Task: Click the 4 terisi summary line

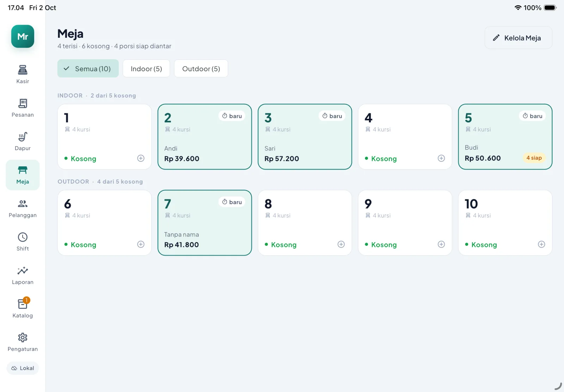Action: click(114, 46)
